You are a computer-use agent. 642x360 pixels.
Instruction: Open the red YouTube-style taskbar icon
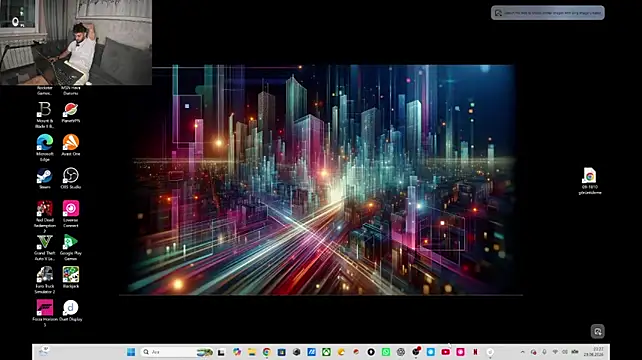(x=445, y=352)
